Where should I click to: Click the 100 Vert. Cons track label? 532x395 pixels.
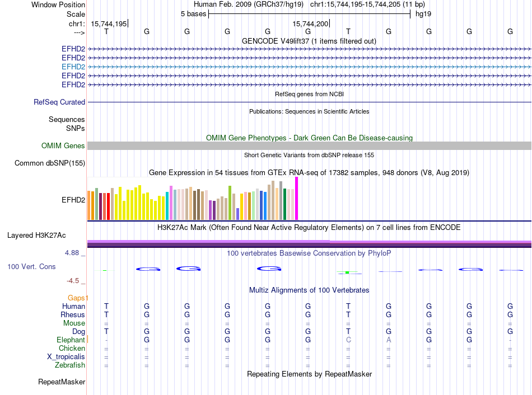[x=31, y=266]
